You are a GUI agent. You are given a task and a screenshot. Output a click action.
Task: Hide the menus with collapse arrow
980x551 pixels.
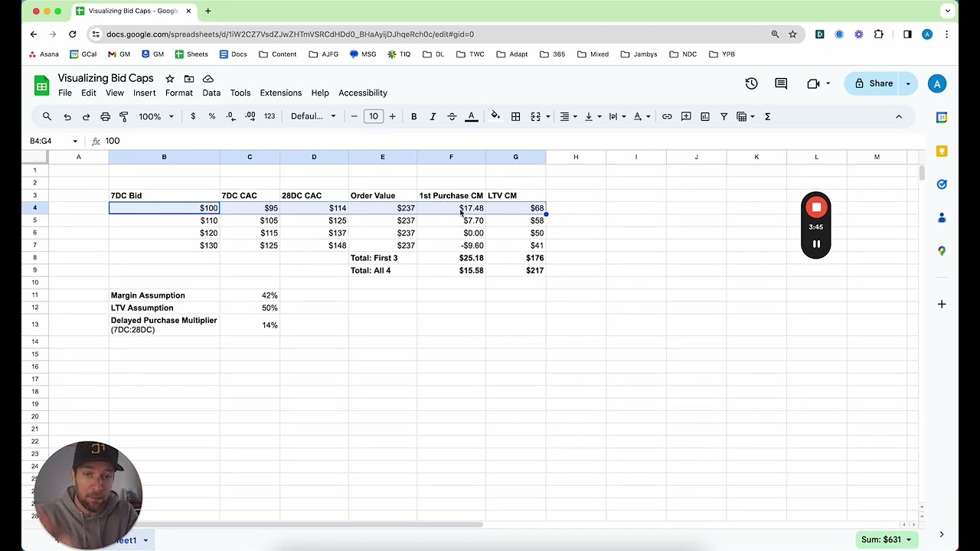click(x=899, y=116)
